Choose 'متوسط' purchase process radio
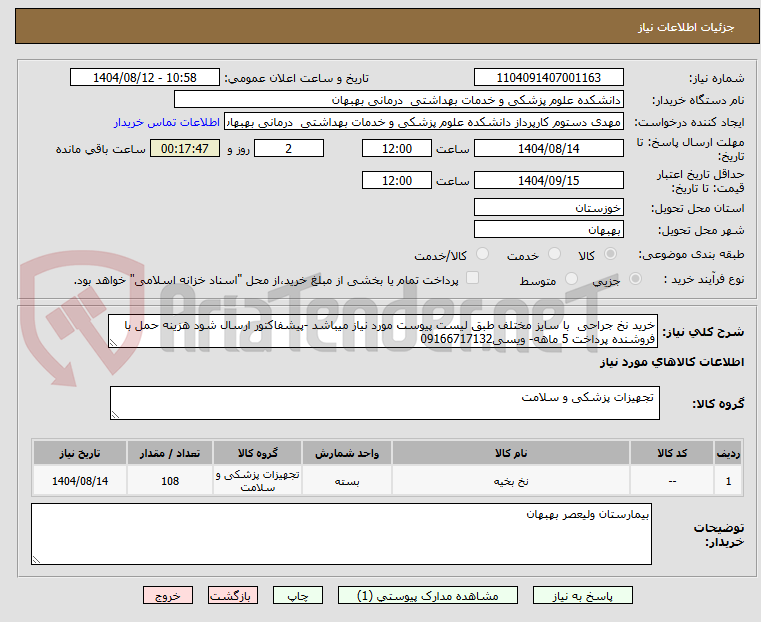Viewport: 761px width, 622px height. click(572, 280)
